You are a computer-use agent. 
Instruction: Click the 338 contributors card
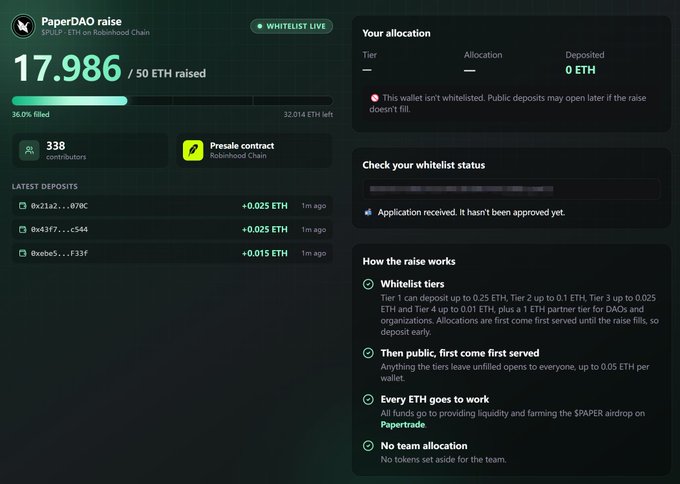[x=90, y=150]
